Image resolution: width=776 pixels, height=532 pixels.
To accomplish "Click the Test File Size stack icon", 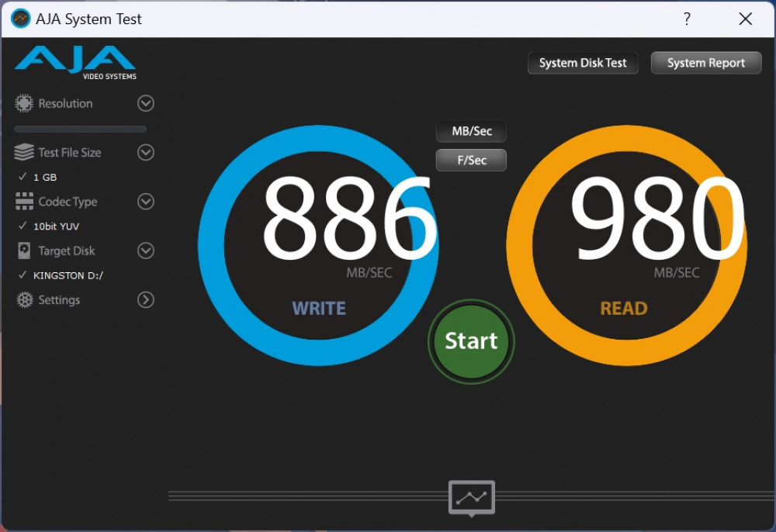I will (x=24, y=152).
